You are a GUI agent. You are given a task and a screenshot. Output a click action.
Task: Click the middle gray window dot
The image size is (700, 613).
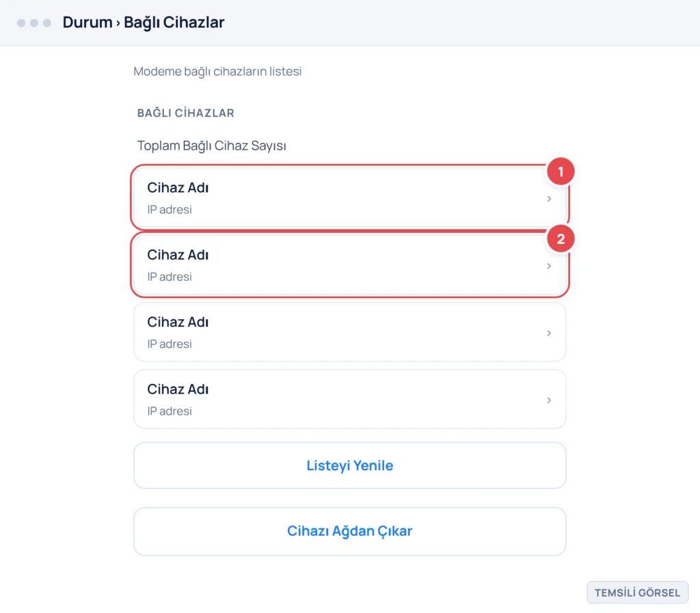tap(34, 23)
